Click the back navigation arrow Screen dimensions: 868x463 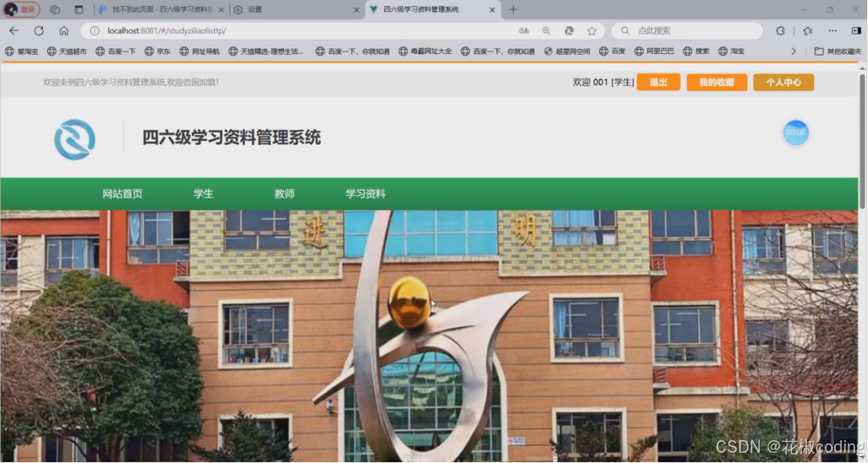pos(14,31)
